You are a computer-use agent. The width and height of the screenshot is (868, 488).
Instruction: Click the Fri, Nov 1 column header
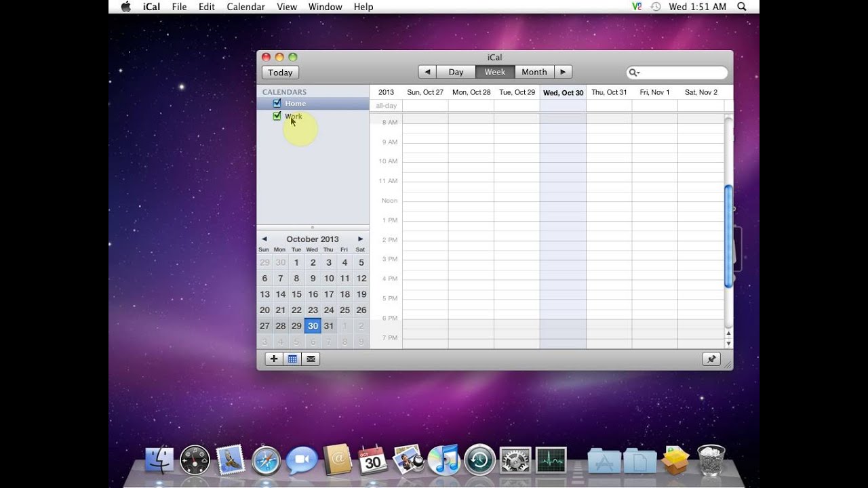click(655, 92)
